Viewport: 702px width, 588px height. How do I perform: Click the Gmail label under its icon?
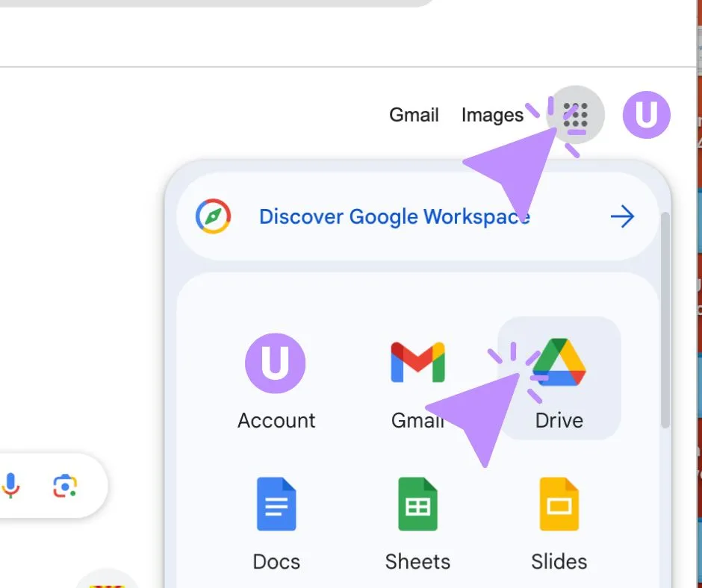[x=417, y=420]
